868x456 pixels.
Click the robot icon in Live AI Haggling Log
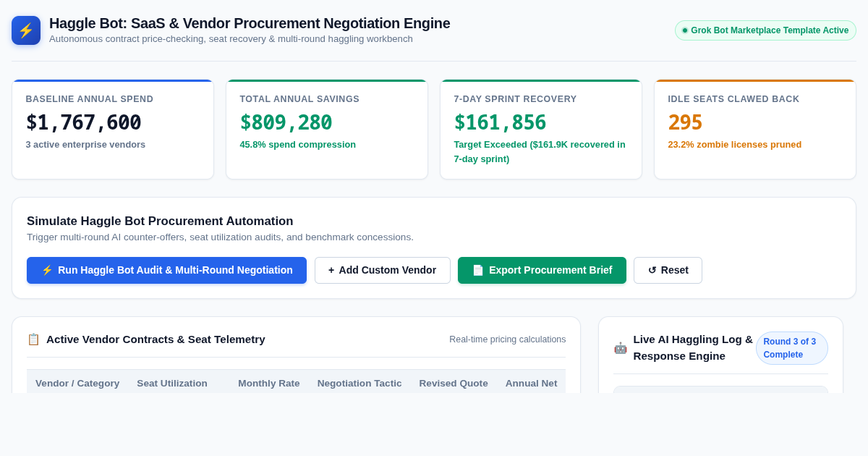621,348
